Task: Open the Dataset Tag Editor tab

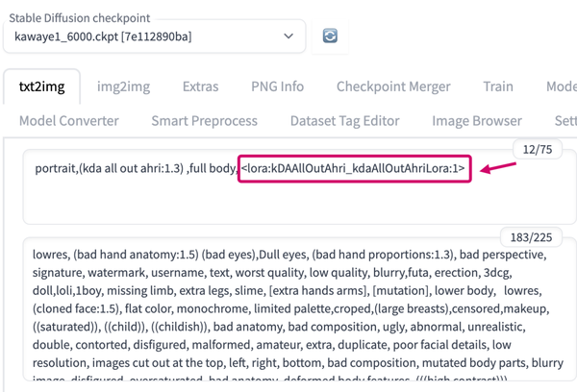Action: [344, 121]
